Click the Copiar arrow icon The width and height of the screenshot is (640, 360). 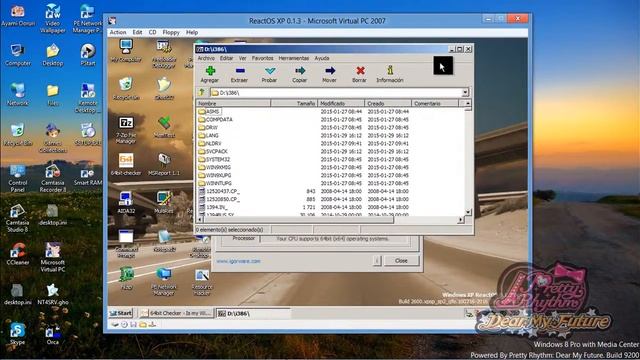(x=300, y=71)
